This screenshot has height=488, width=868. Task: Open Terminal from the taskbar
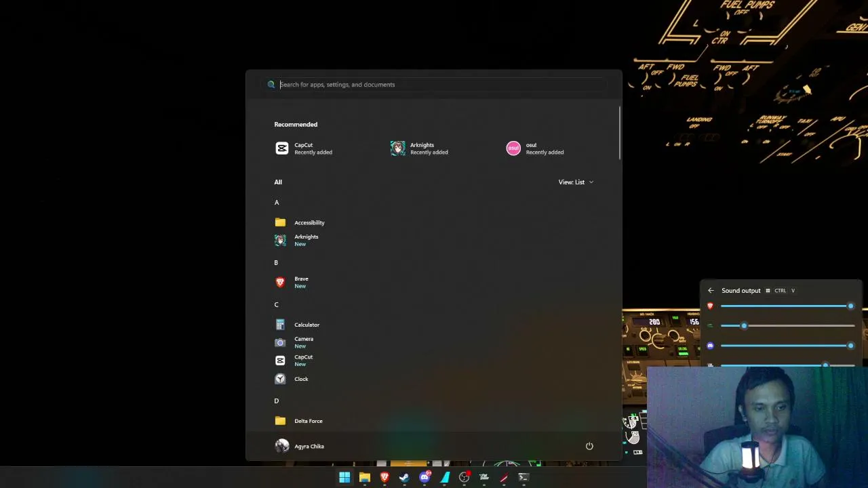[x=524, y=477]
